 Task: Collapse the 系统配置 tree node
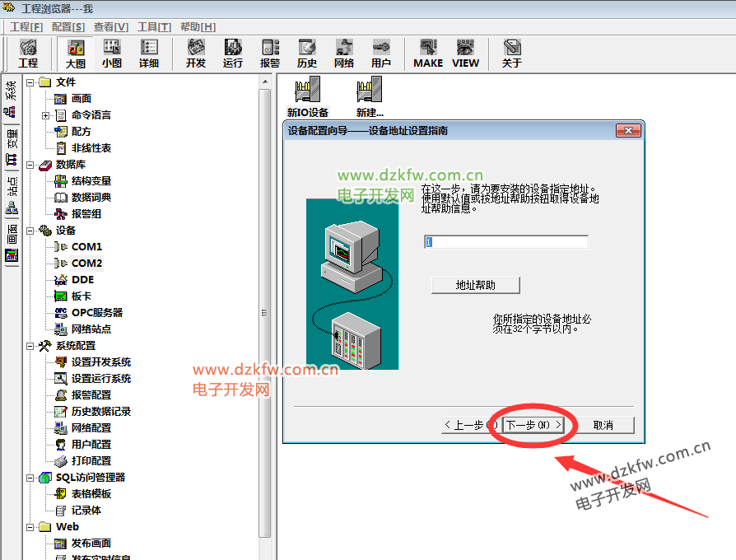(30, 346)
